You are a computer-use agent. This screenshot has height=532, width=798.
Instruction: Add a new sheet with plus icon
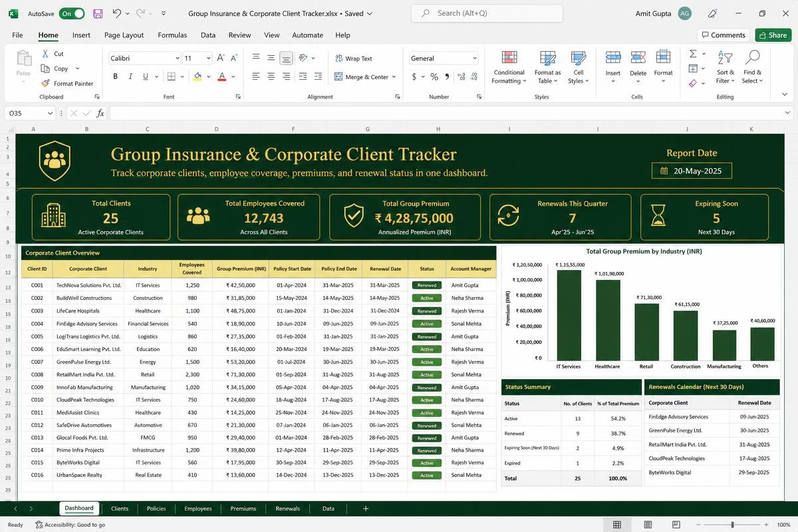point(366,509)
